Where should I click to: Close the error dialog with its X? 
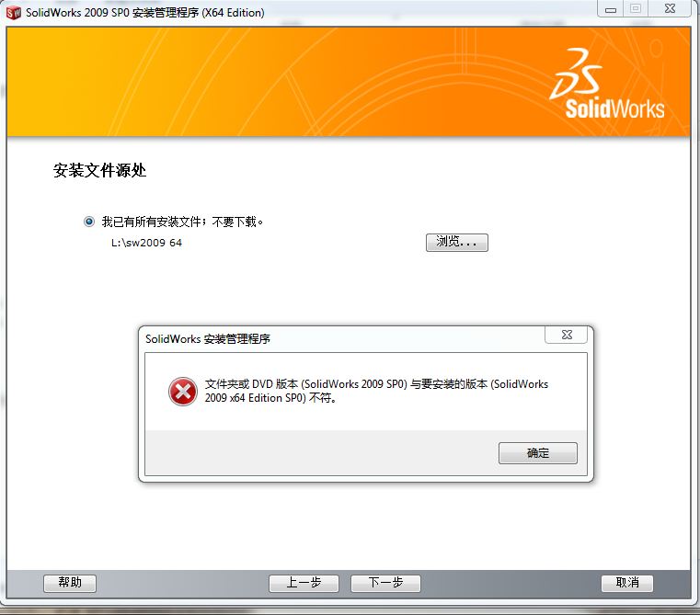click(566, 335)
